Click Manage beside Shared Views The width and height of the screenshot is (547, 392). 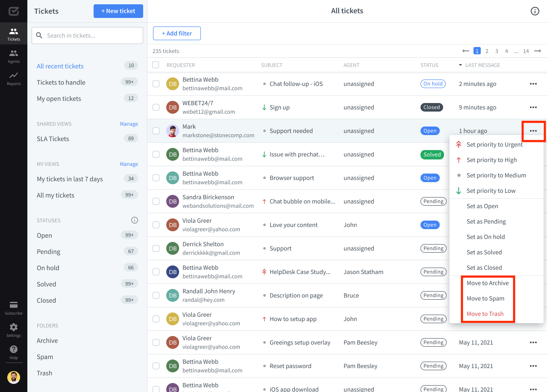pyautogui.click(x=129, y=124)
